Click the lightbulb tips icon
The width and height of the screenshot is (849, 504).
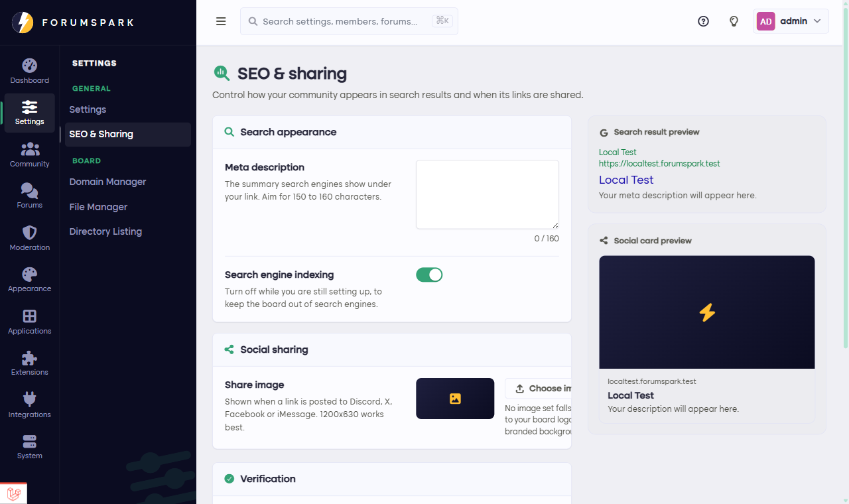(x=734, y=21)
